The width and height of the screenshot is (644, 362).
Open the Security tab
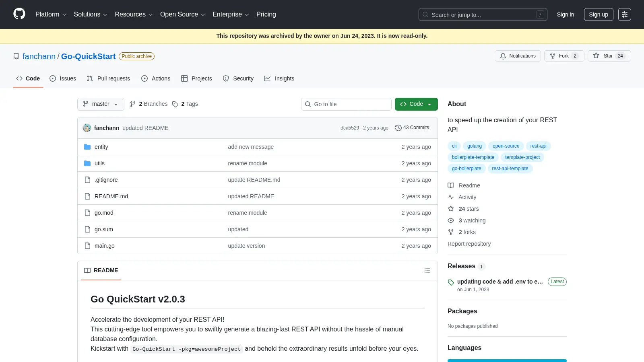pyautogui.click(x=238, y=78)
